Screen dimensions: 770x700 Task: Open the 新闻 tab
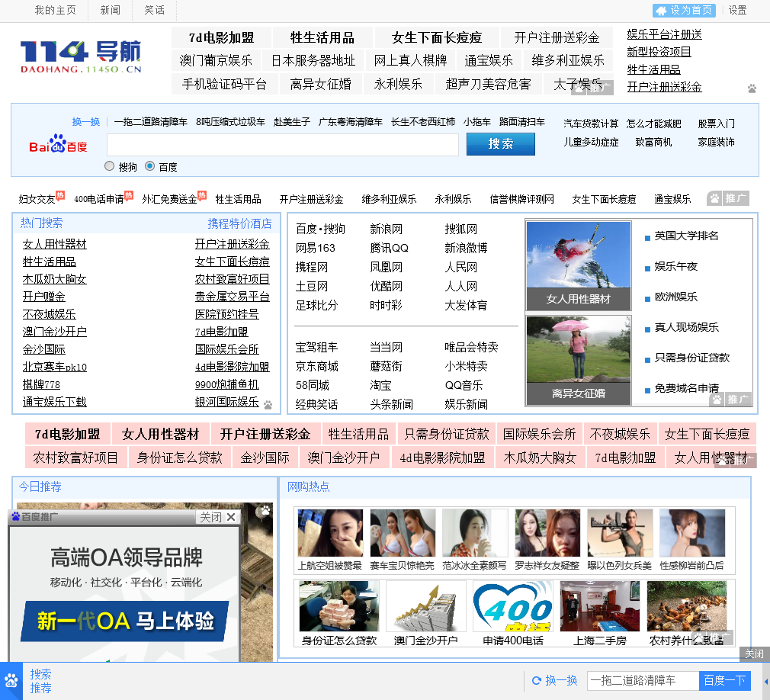coord(111,11)
